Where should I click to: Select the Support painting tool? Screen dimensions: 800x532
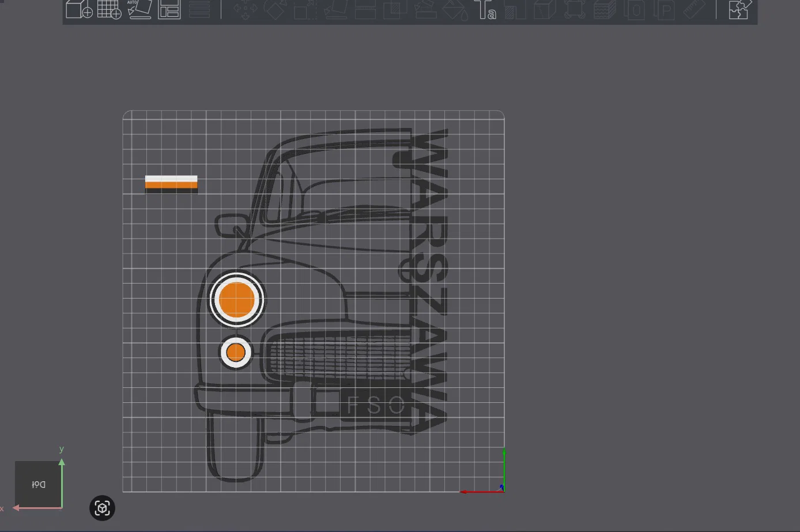point(425,10)
